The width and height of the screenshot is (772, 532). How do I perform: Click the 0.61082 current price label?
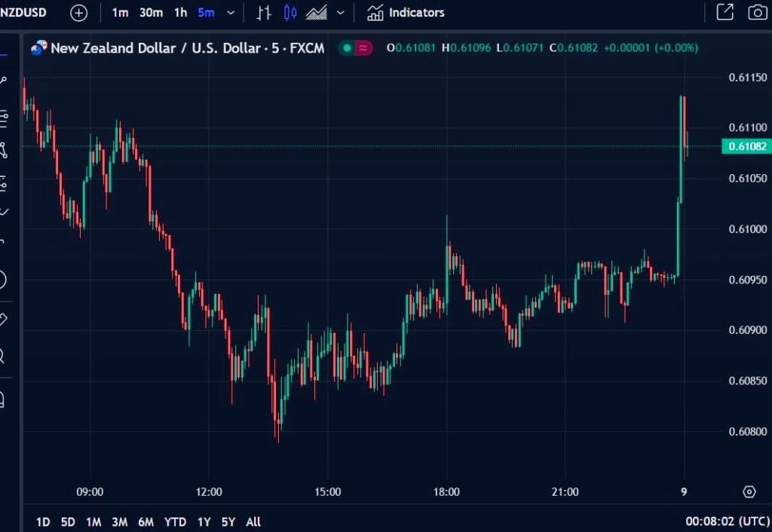(743, 146)
